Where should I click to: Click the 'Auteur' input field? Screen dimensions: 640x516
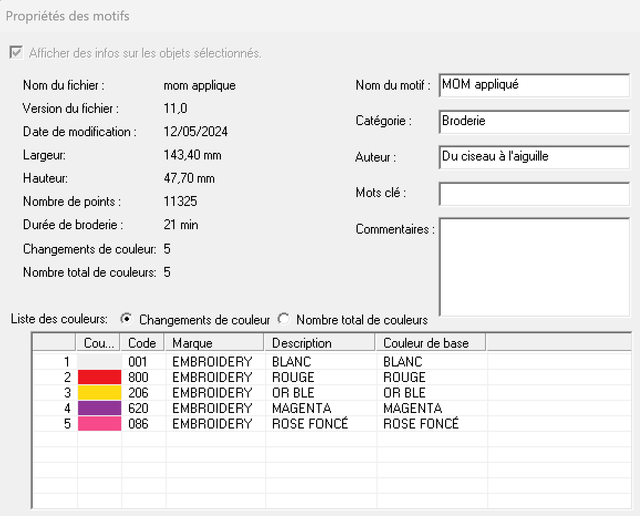pos(534,157)
